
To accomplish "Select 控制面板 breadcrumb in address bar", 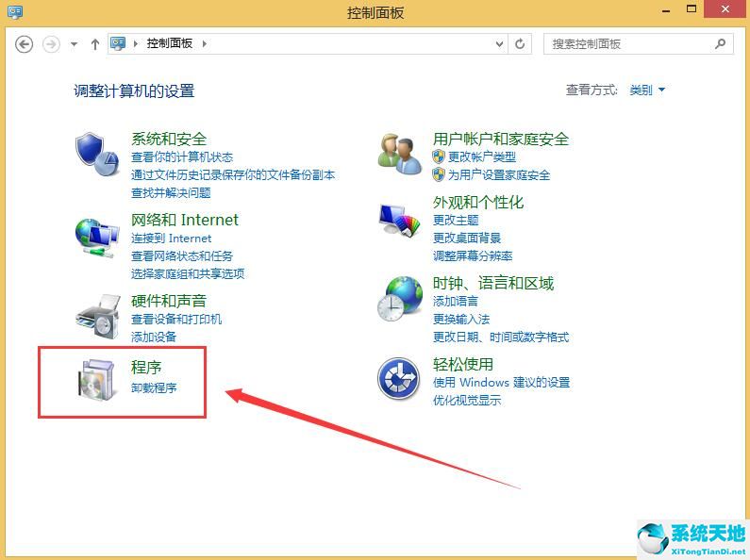I will pos(169,43).
